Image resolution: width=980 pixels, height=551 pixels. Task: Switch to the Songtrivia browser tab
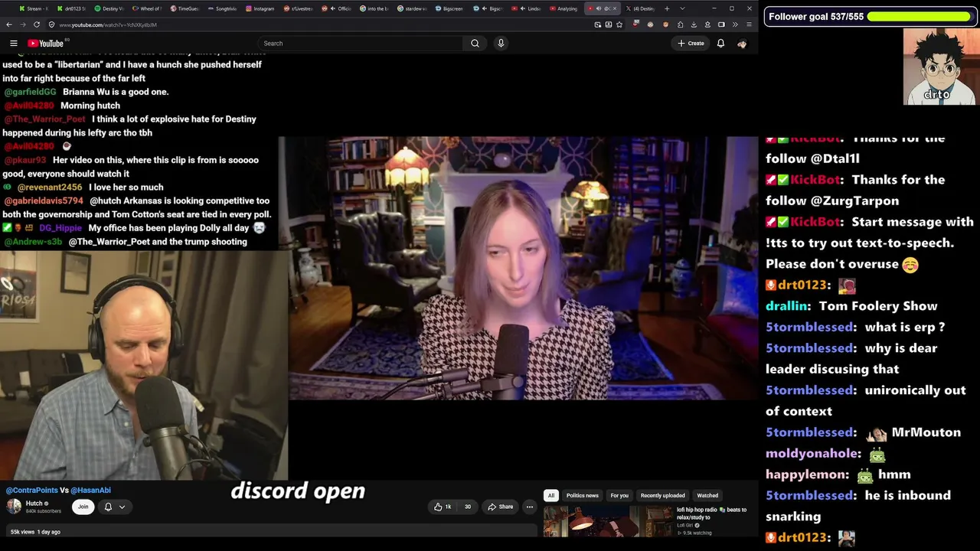(x=222, y=8)
